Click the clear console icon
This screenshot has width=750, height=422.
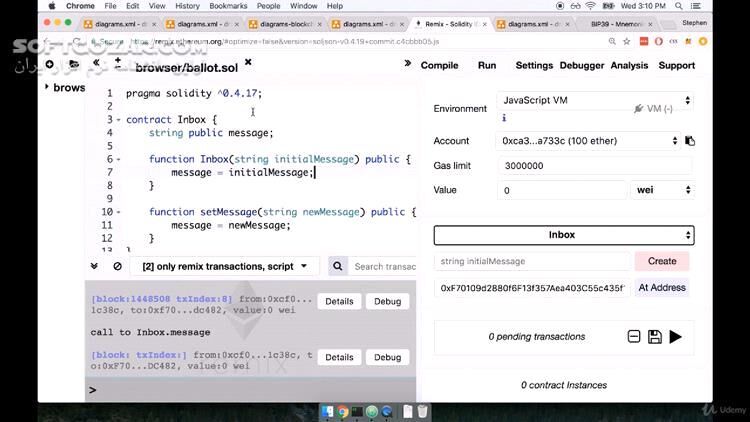(117, 266)
